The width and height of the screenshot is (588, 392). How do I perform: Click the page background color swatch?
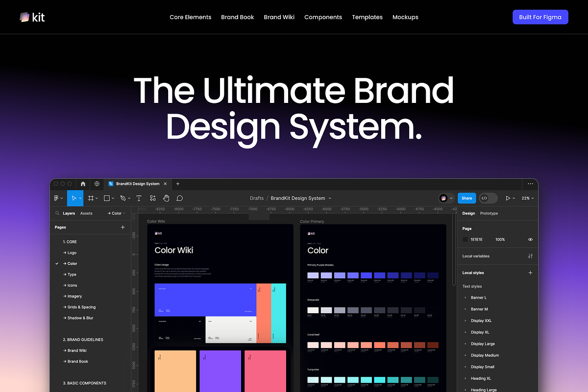pos(464,239)
